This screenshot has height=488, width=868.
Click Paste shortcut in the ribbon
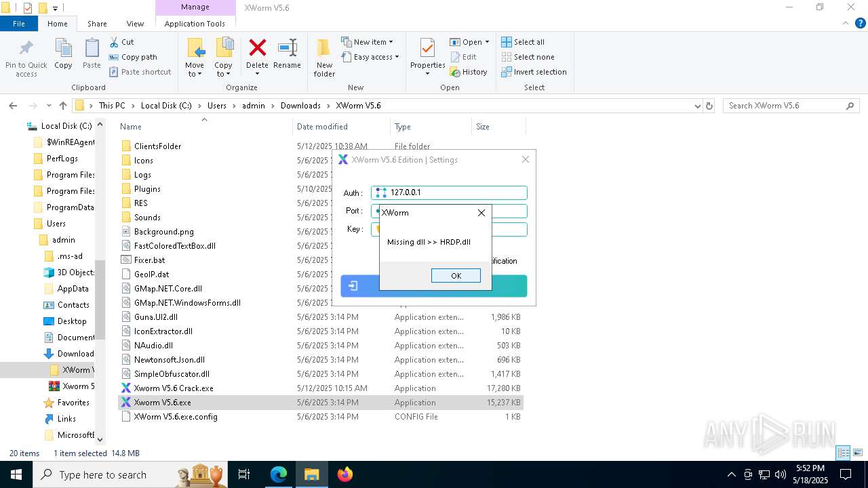[x=140, y=72]
